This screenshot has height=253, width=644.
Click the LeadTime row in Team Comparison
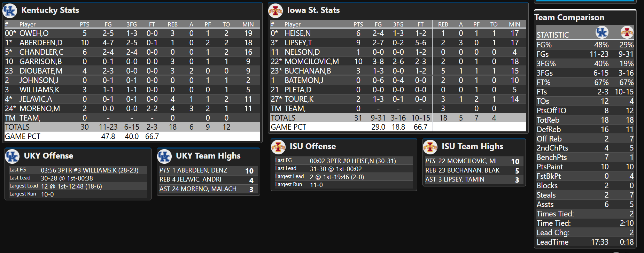pyautogui.click(x=585, y=242)
